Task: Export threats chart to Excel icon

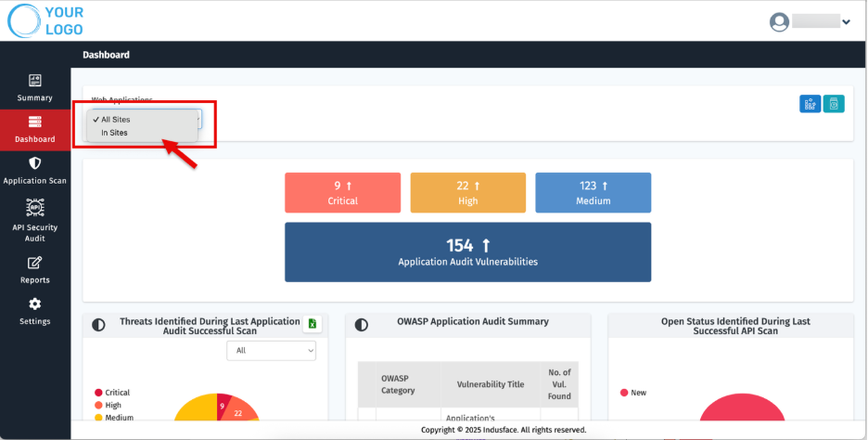Action: tap(313, 324)
